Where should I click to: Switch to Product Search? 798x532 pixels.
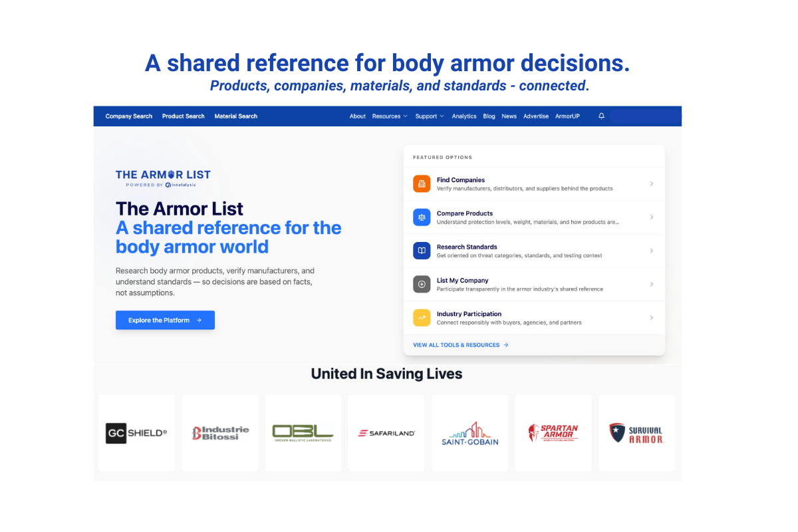tap(183, 116)
